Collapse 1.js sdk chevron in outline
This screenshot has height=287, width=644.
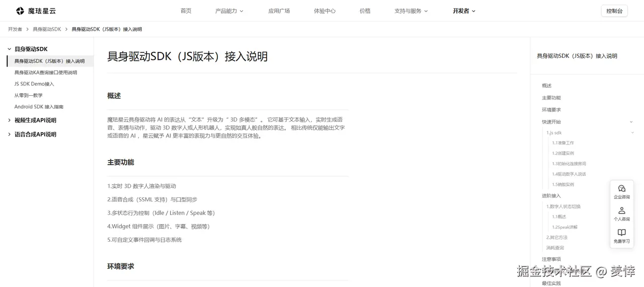coord(632,132)
